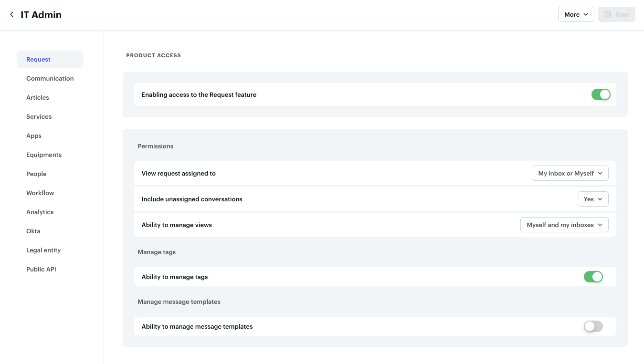The width and height of the screenshot is (644, 364).
Task: Click the floppy disk Save icon
Action: point(608,15)
